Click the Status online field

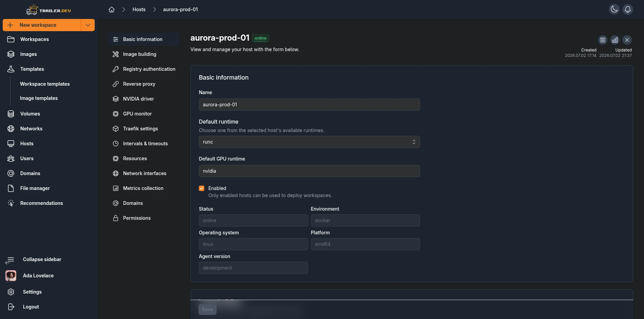pos(253,220)
